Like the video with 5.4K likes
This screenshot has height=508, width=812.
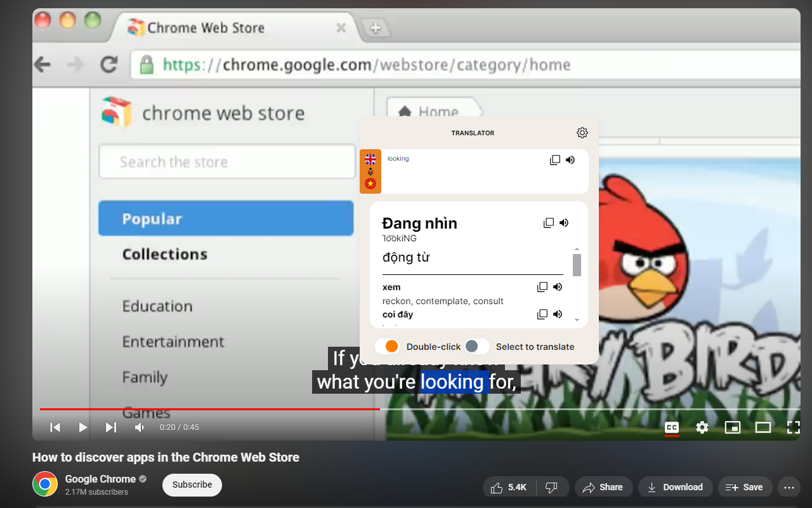tap(509, 487)
